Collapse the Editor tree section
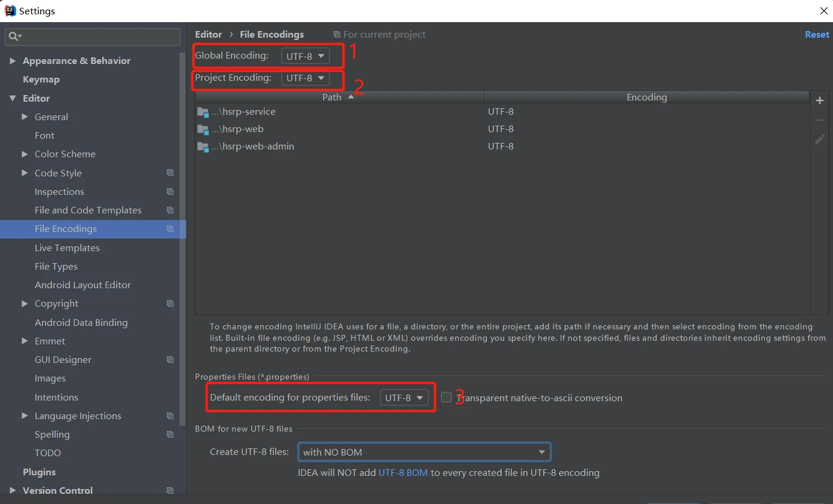The width and height of the screenshot is (833, 504). (13, 98)
